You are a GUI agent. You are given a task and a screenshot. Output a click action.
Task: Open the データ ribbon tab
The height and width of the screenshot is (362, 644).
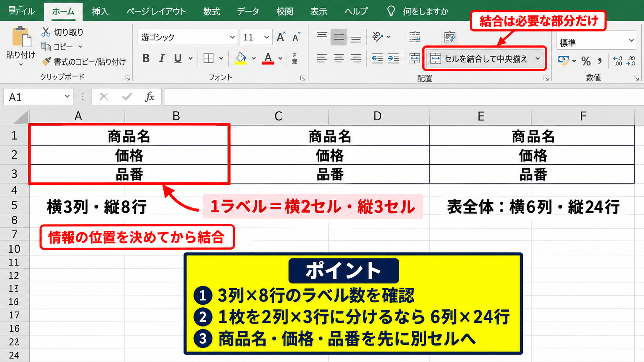248,12
